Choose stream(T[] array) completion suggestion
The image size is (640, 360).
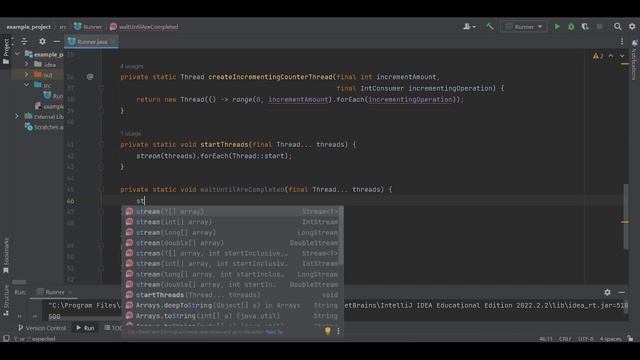click(x=231, y=211)
